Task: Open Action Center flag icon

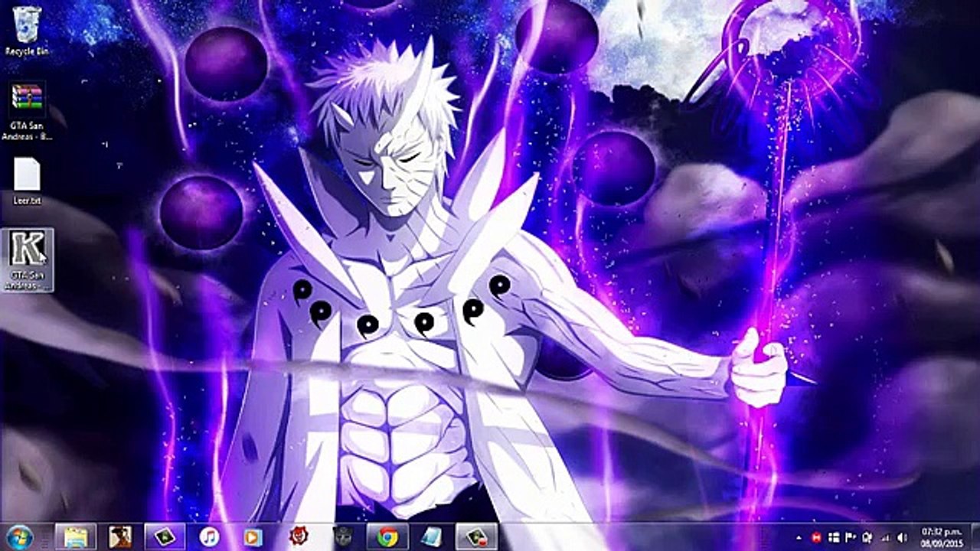Action: 851,538
